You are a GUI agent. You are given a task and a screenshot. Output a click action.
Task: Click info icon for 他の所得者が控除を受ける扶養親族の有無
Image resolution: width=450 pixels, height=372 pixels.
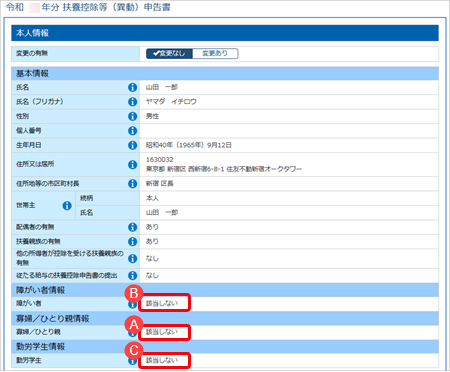pyautogui.click(x=133, y=259)
